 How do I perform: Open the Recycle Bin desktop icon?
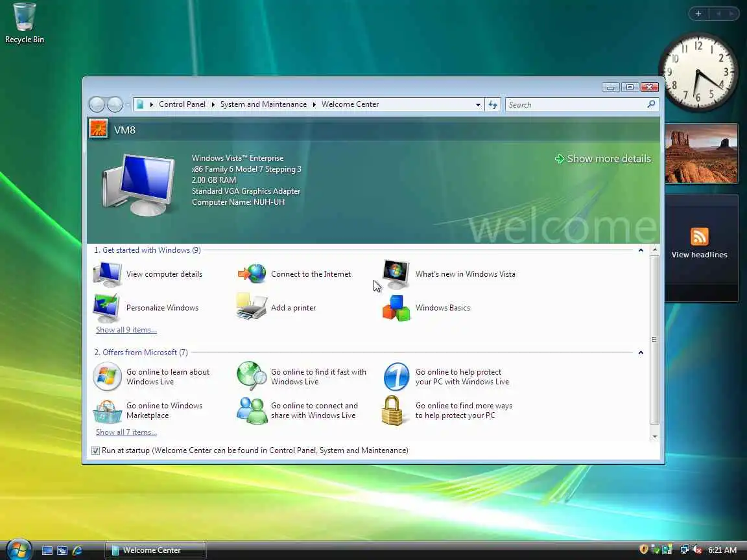click(x=24, y=24)
